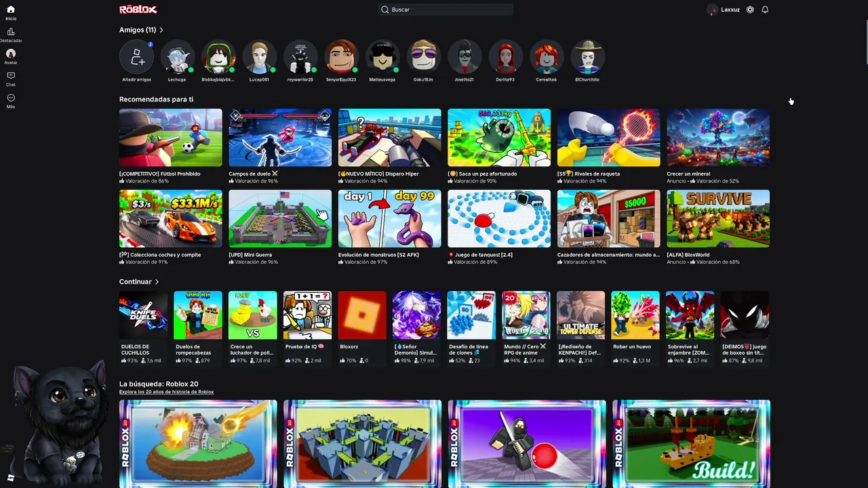This screenshot has height=488, width=868.
Task: Open the Robux hexagon icon
Action: pyautogui.click(x=750, y=9)
